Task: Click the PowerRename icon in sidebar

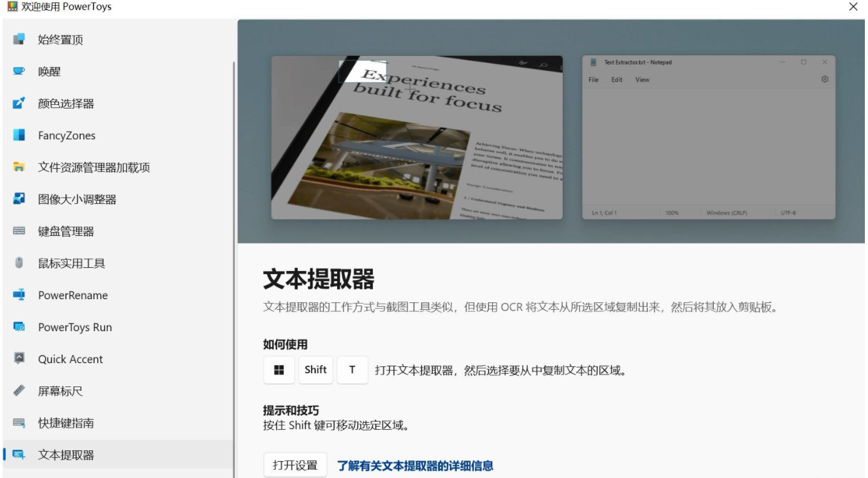Action: click(x=19, y=295)
